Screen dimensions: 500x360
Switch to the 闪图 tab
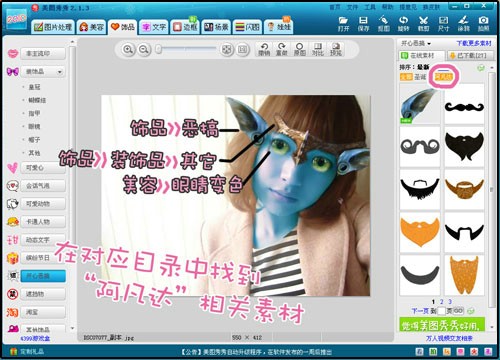tap(247, 27)
